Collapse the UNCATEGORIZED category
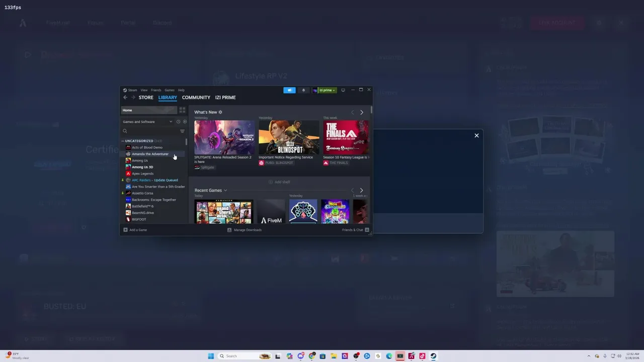Viewport: 644px width, 362px height. click(122, 141)
